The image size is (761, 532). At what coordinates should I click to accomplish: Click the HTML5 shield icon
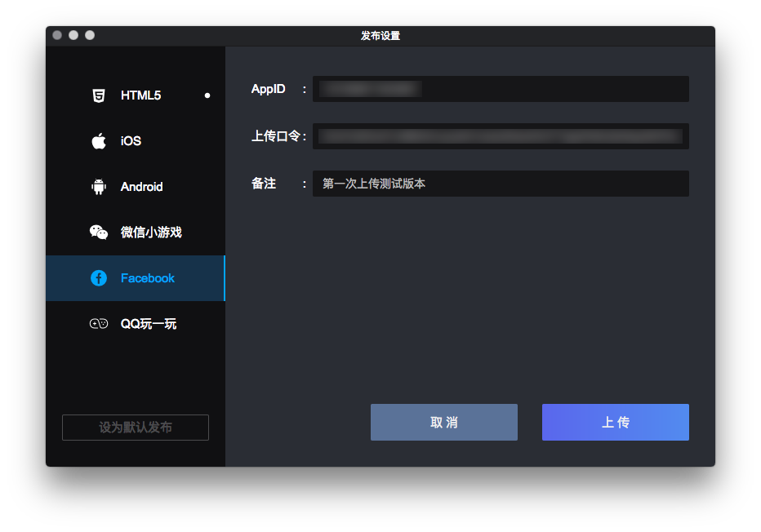[x=99, y=95]
